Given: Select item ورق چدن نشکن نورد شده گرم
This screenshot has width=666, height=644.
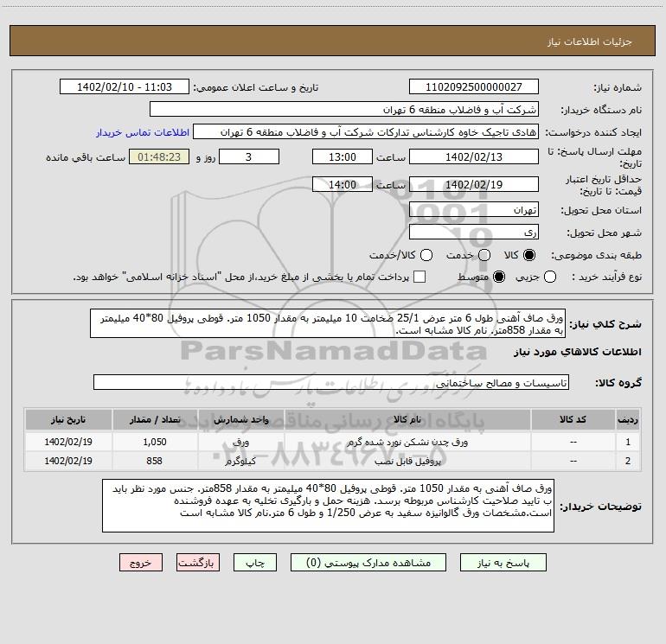Looking at the screenshot, I should [x=407, y=442].
